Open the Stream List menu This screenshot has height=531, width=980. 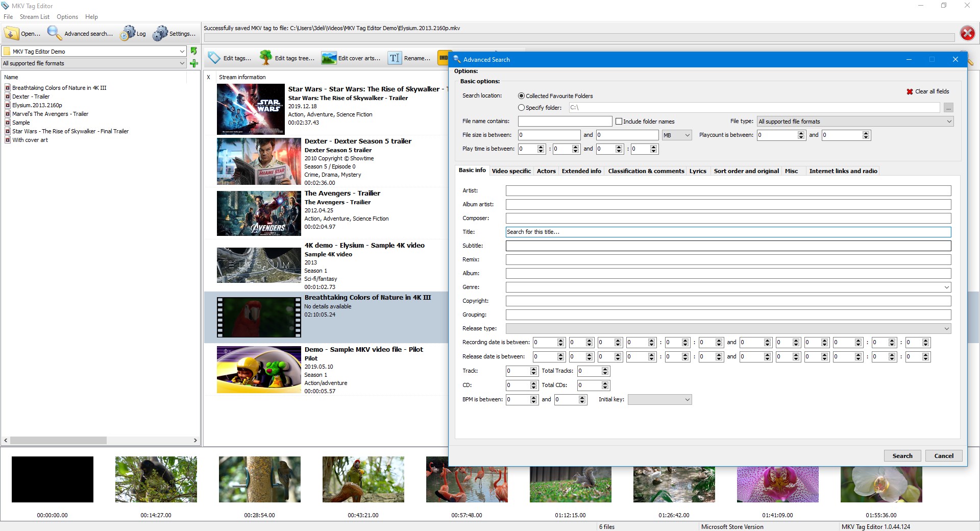click(35, 17)
